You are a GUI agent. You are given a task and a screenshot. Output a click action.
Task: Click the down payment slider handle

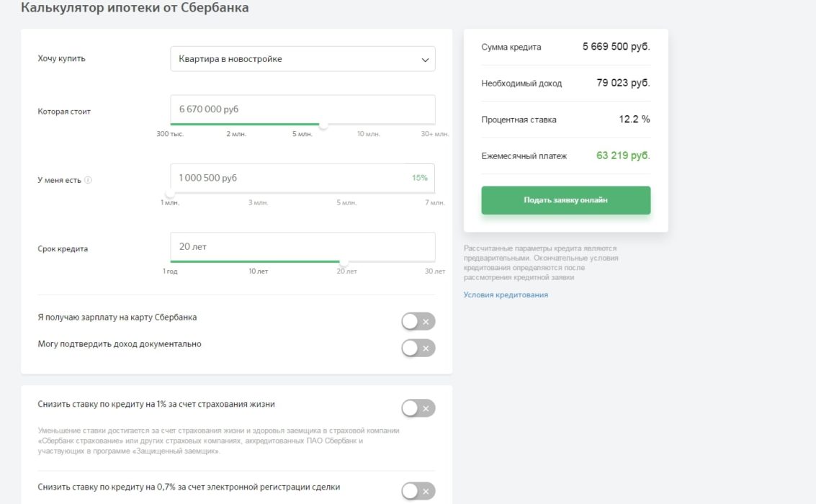point(170,193)
